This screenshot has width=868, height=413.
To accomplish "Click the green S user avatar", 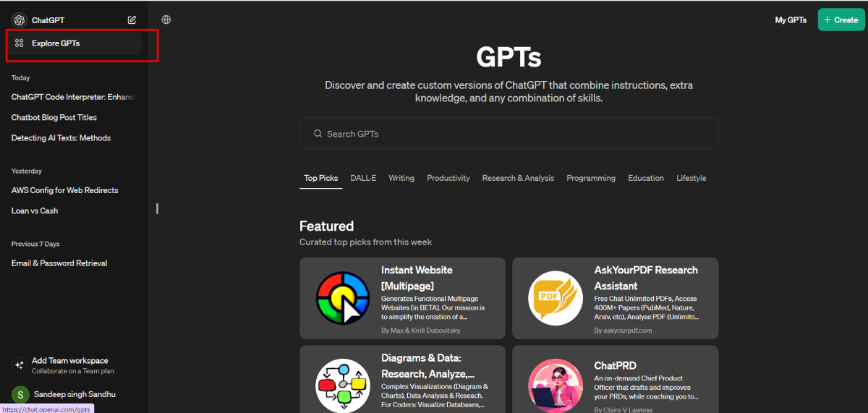I will pos(20,394).
